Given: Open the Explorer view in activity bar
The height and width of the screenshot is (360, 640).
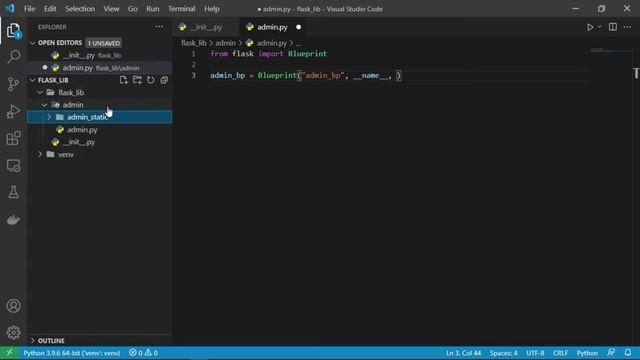Looking at the screenshot, I should point(13,31).
